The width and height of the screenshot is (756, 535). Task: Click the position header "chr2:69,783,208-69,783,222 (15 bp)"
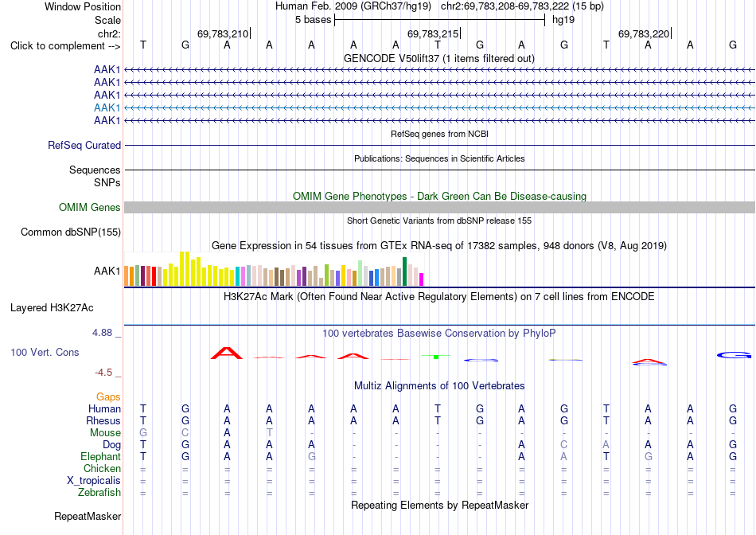[522, 6]
